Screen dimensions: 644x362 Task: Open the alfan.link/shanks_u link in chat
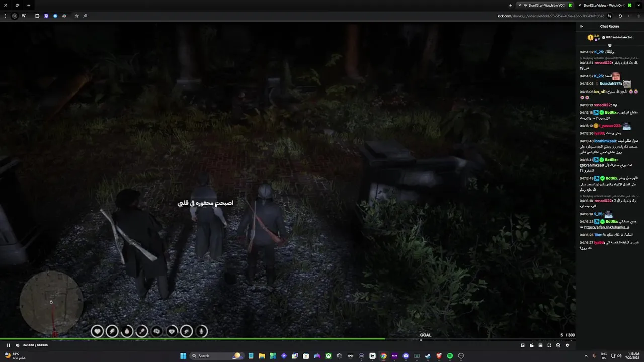606,227
